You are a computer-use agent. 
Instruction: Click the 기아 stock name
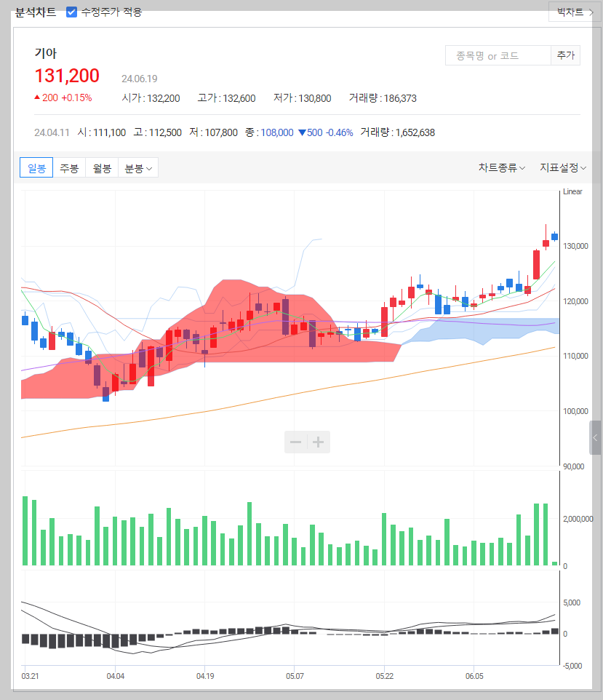click(46, 53)
